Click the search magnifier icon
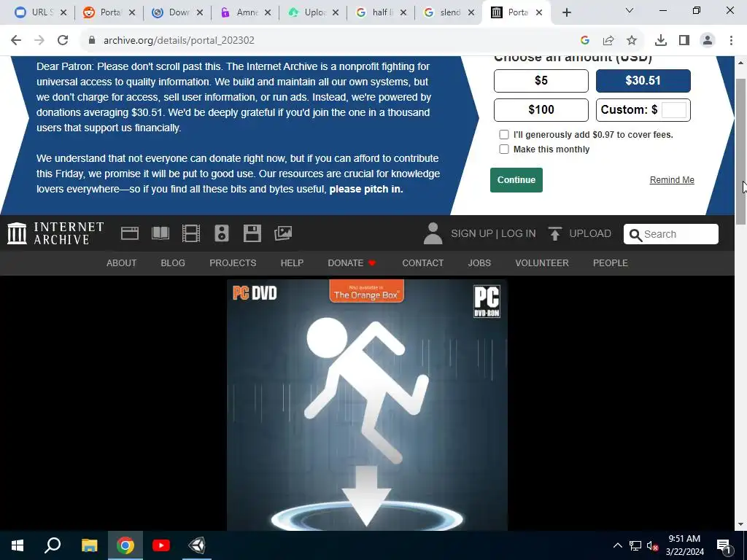 tap(635, 234)
